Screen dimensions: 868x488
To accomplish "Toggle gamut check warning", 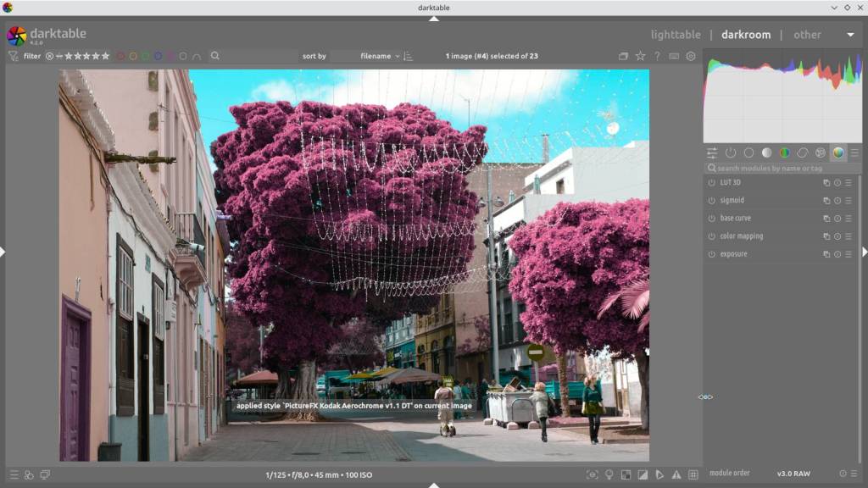I will [x=676, y=474].
